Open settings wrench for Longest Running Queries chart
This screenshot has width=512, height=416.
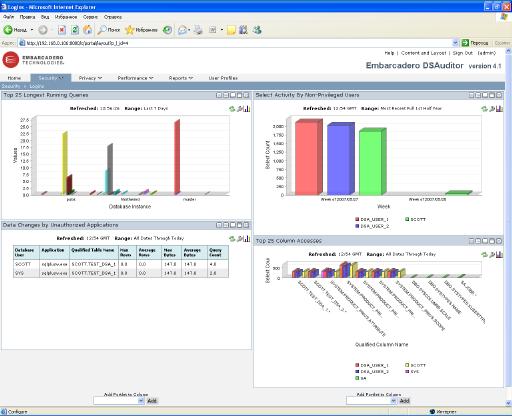[x=240, y=109]
